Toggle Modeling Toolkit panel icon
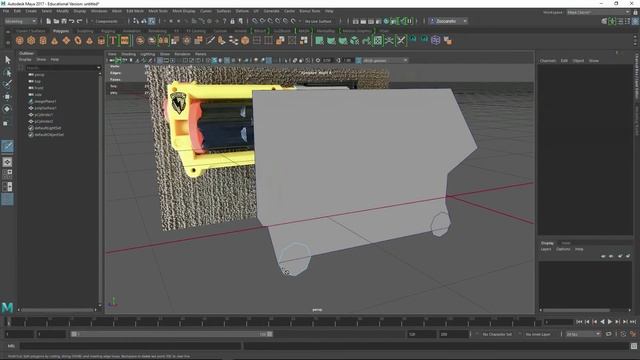The height and width of the screenshot is (360, 640). click(604, 21)
